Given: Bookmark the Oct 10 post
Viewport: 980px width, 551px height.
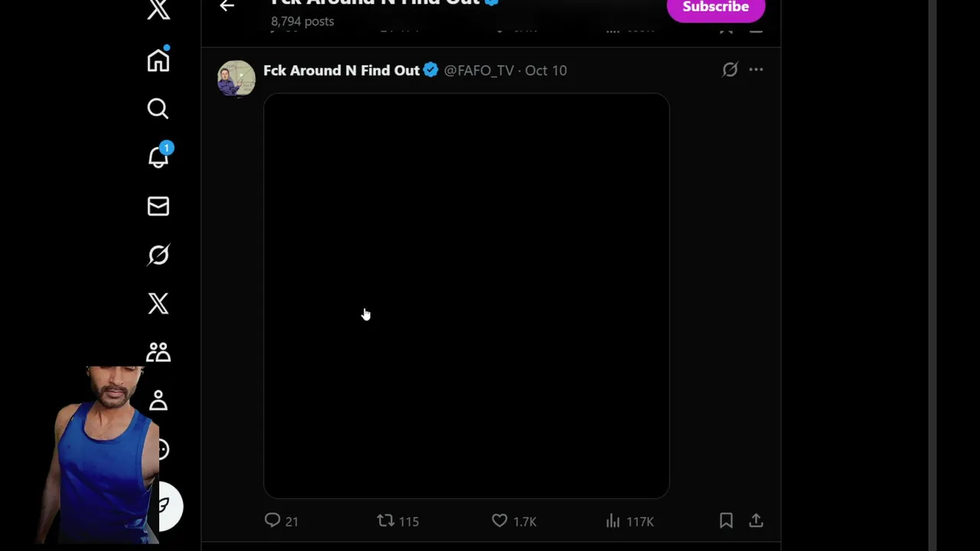Looking at the screenshot, I should click(726, 521).
